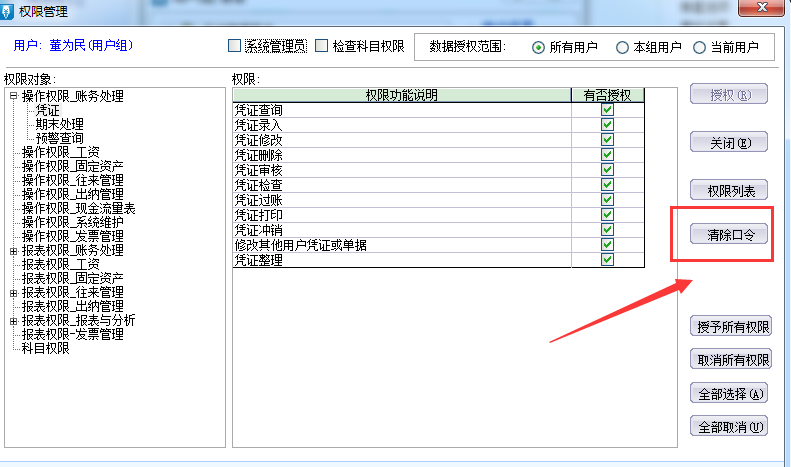The width and height of the screenshot is (791, 467).
Task: Enable the 系统管理员 checkbox
Action: (x=235, y=45)
